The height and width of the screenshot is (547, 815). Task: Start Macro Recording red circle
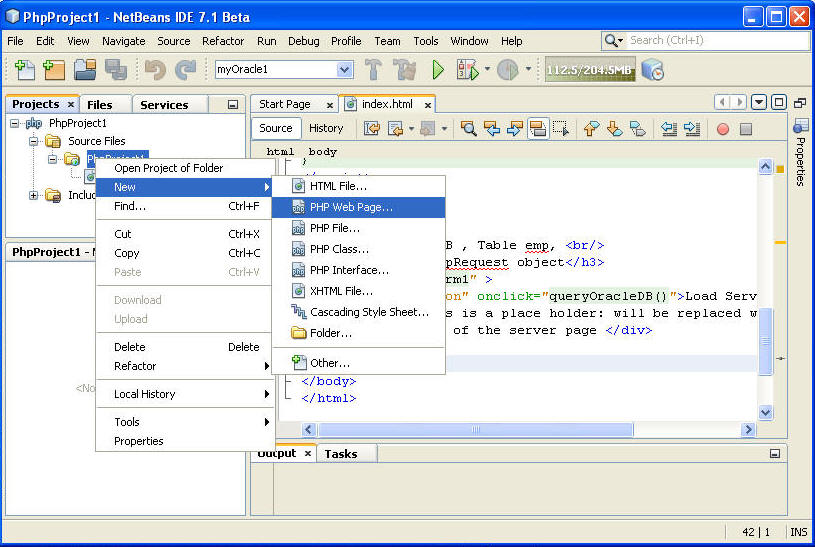coord(722,128)
